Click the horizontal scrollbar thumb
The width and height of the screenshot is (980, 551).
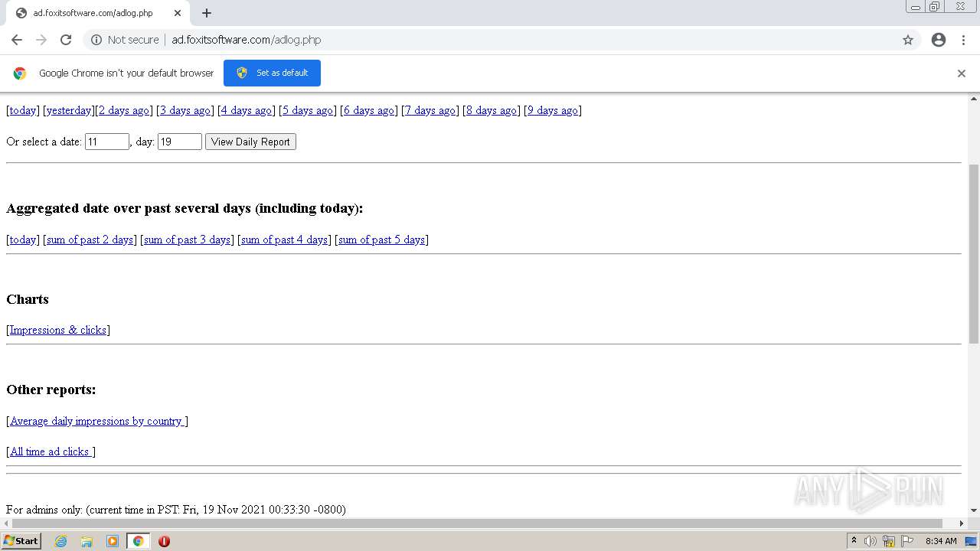tap(479, 523)
